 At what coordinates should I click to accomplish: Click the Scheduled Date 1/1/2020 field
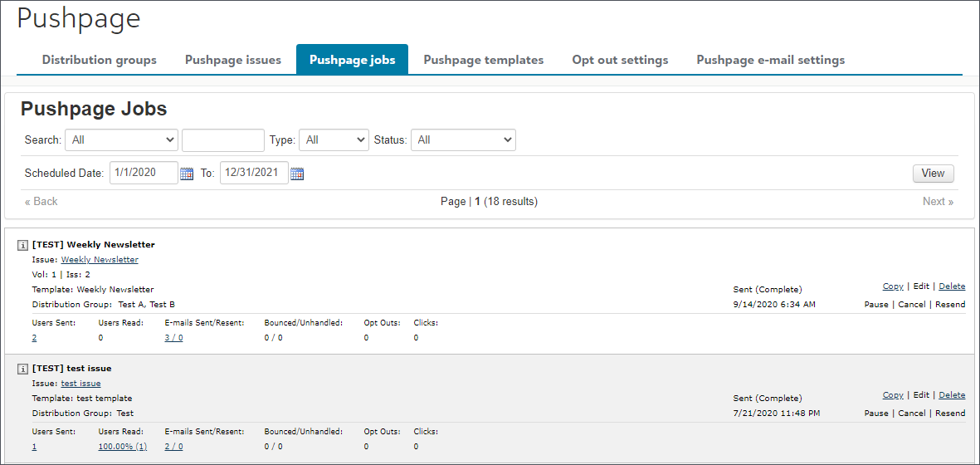(x=144, y=173)
